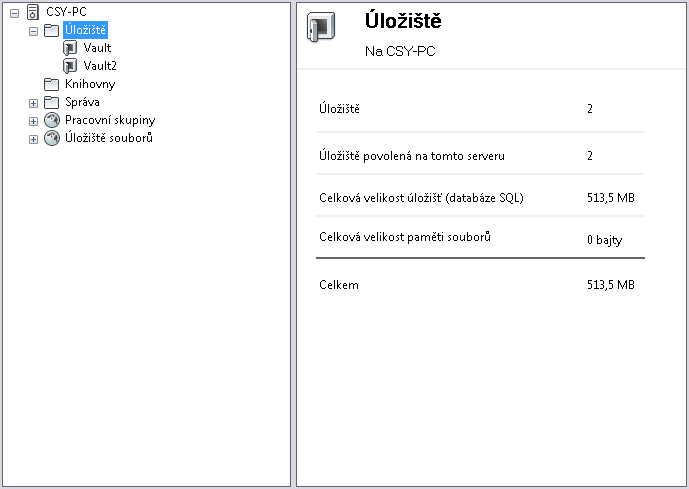Expand the Úložiště souborů node
The width and height of the screenshot is (689, 489).
point(33,138)
